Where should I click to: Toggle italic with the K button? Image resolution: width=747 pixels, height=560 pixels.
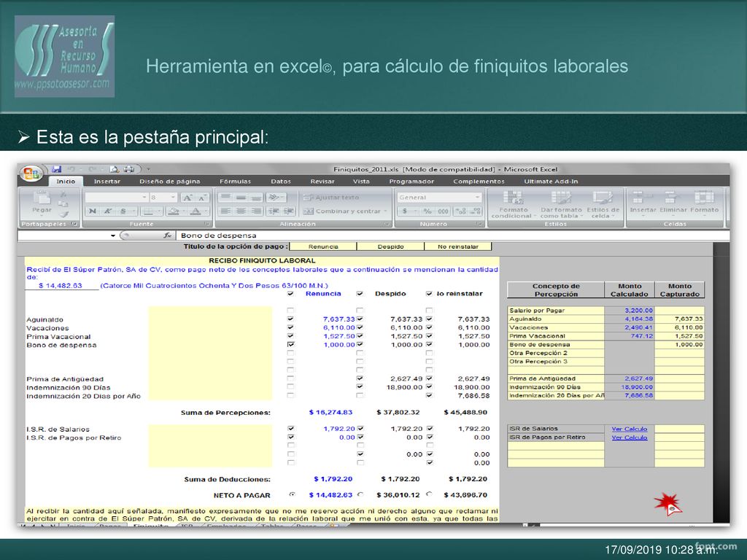tap(108, 211)
